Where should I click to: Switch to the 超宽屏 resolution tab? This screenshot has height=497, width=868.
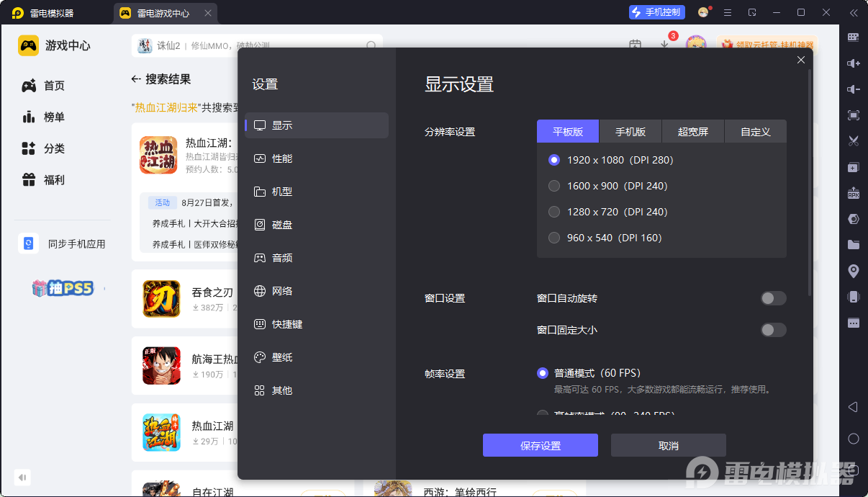pyautogui.click(x=692, y=131)
